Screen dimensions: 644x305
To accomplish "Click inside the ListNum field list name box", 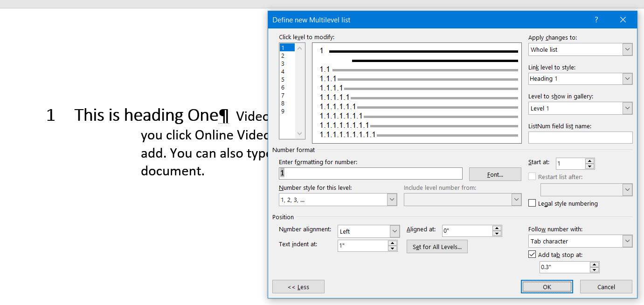I will point(580,137).
